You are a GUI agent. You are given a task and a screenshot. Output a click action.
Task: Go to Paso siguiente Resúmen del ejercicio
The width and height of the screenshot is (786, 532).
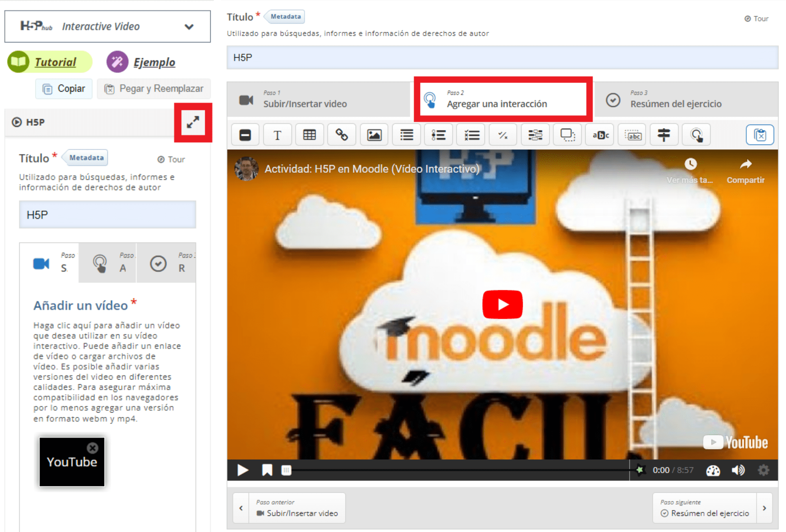[x=705, y=508]
